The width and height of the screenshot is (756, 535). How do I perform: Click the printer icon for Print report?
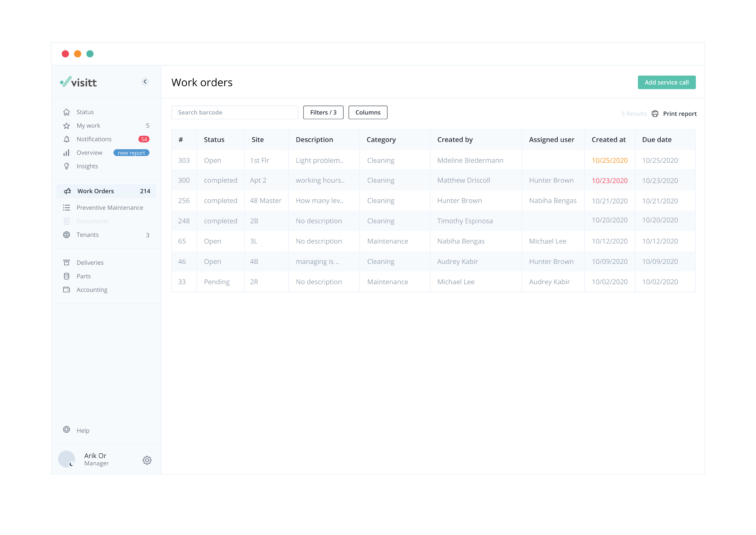655,114
